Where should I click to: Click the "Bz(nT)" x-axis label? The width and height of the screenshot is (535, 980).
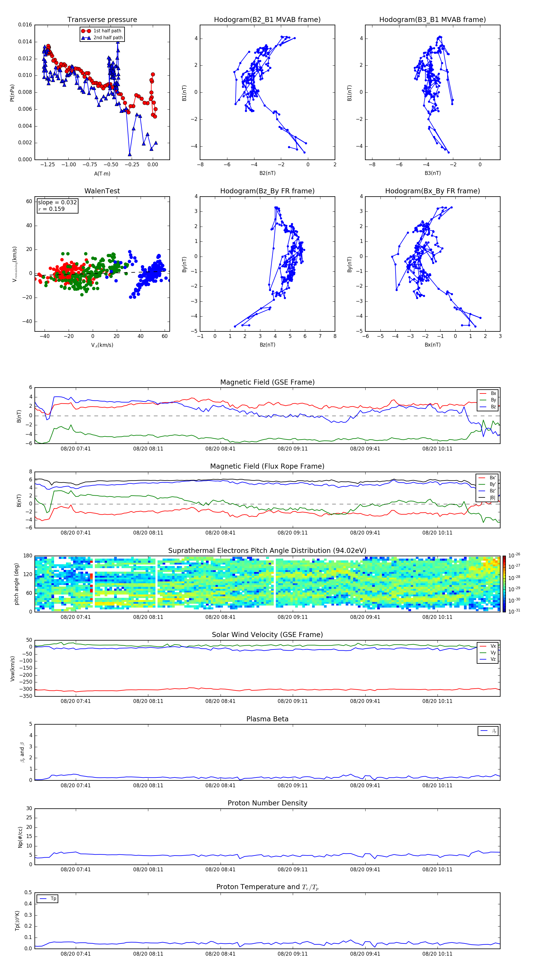click(267, 345)
